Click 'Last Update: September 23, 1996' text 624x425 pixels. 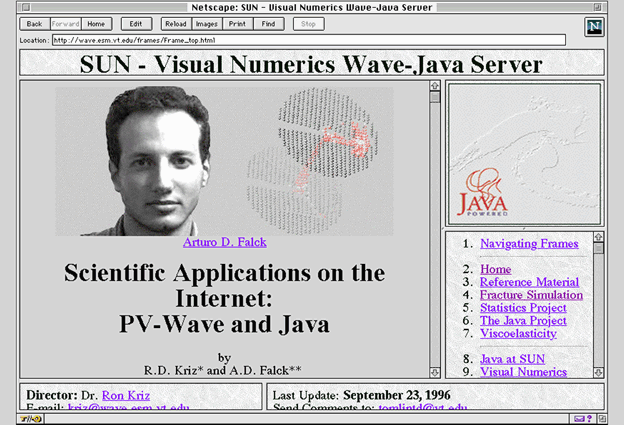[361, 395]
